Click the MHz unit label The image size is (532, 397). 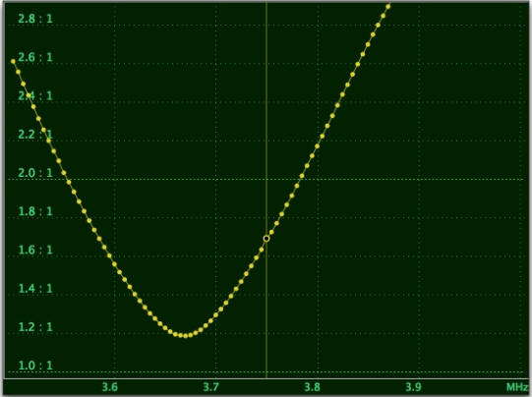517,387
